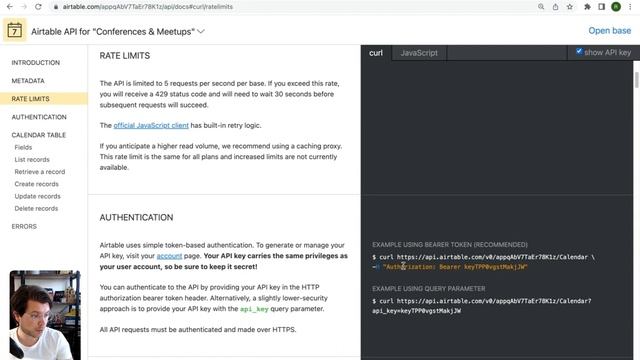This screenshot has width=640, height=360.
Task: Share this page via share icon
Action: coord(556,7)
